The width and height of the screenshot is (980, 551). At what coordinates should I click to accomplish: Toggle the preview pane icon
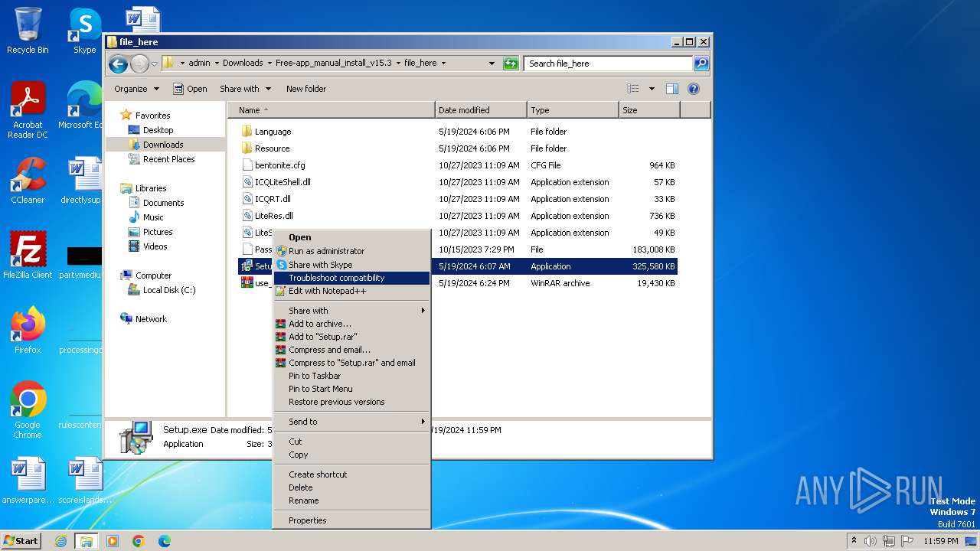671,89
